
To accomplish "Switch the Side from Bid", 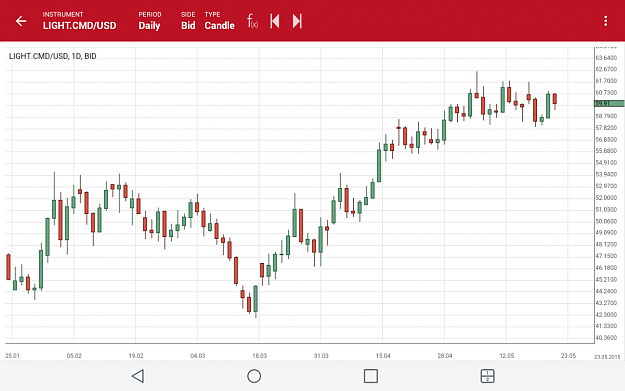I will (x=188, y=21).
